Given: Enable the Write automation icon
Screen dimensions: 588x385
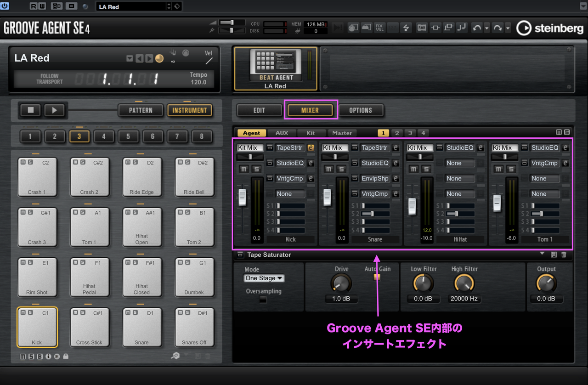Looking at the screenshot, I should tap(43, 6).
